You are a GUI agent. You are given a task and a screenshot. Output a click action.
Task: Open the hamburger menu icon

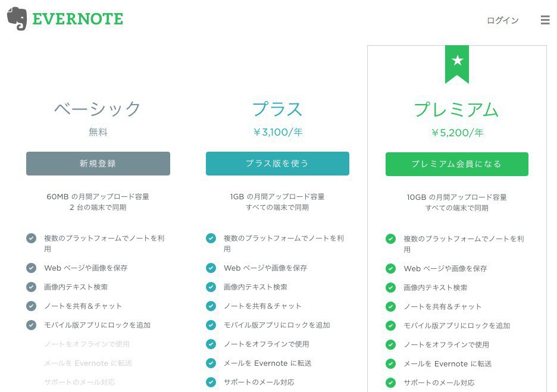(545, 20)
